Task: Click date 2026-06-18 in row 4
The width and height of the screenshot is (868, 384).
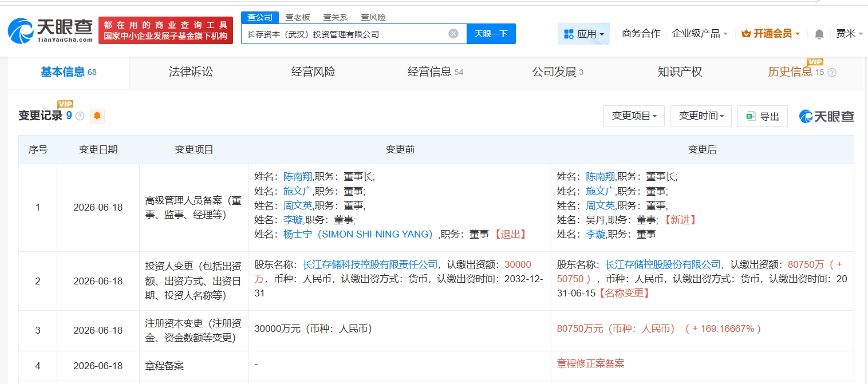Action: pos(98,366)
